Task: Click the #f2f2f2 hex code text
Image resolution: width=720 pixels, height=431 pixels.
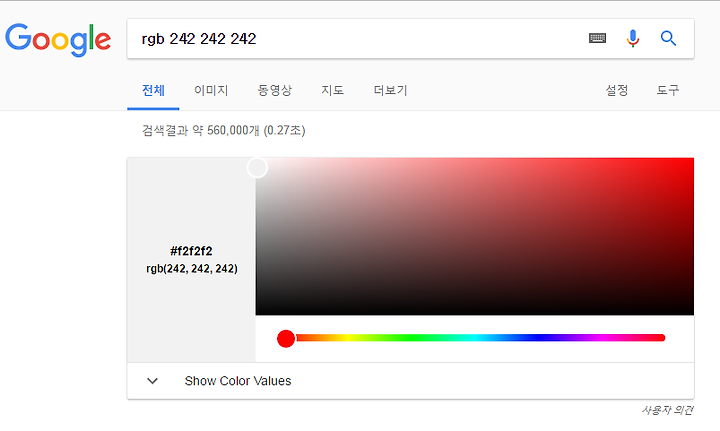Action: click(191, 251)
